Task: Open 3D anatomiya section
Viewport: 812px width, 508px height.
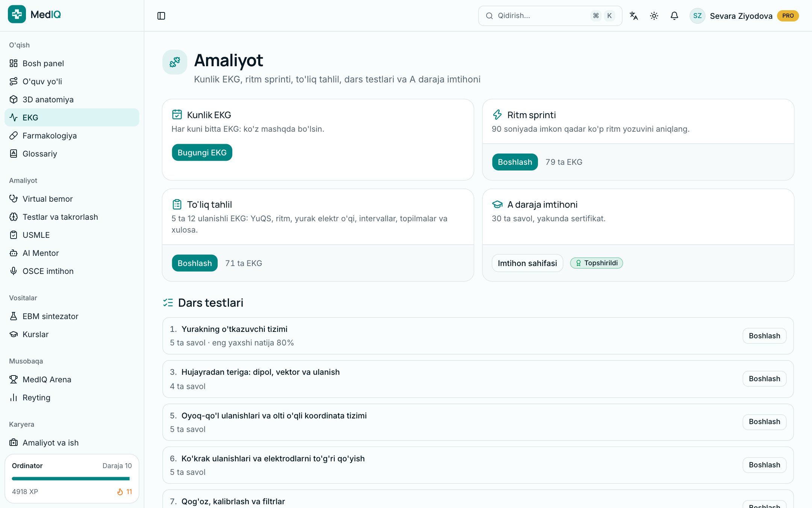Action: 72,99
